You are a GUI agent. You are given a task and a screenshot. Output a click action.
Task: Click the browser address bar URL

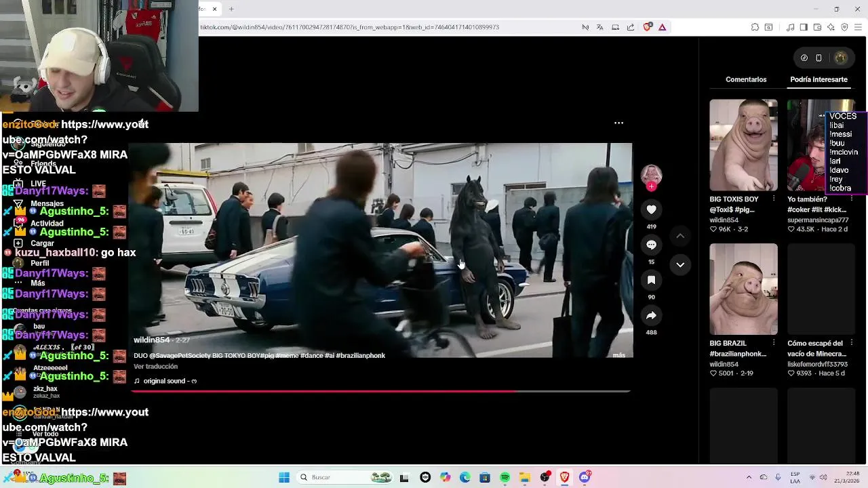coord(349,27)
